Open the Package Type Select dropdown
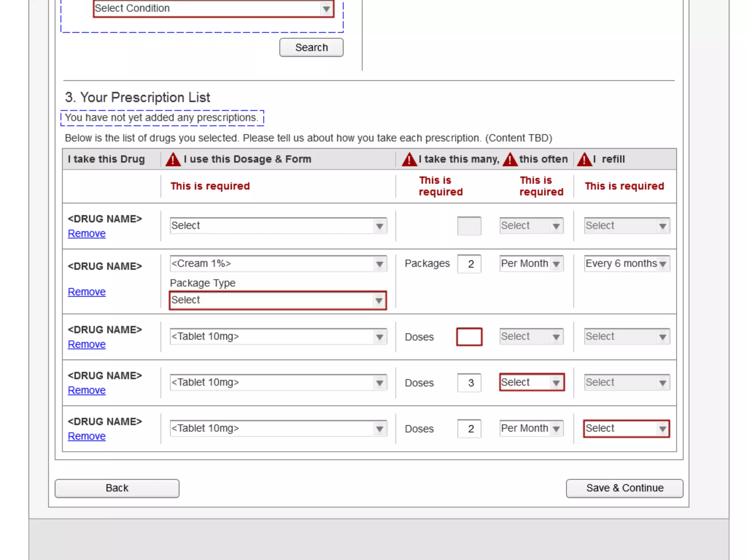747x560 pixels. tap(278, 300)
